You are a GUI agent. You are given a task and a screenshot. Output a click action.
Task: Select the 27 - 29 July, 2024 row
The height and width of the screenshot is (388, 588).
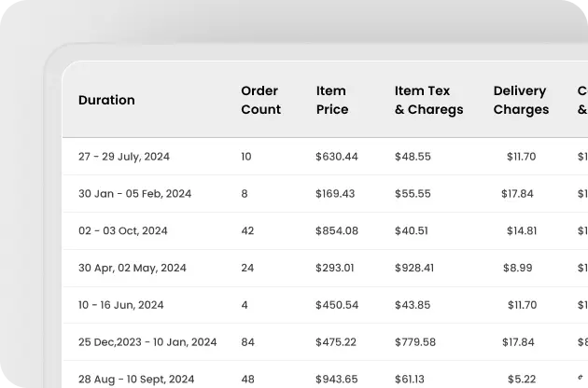325,157
